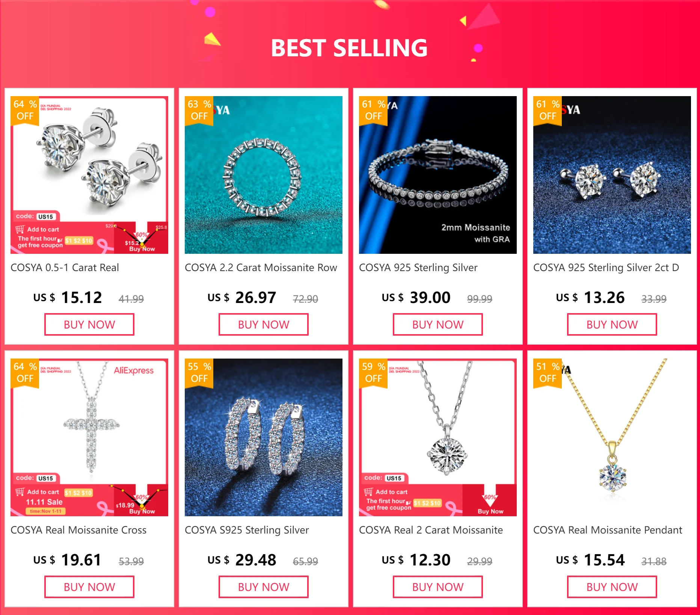The height and width of the screenshot is (615, 700).
Task: Open the eternity ring on teal background
Action: point(264,175)
